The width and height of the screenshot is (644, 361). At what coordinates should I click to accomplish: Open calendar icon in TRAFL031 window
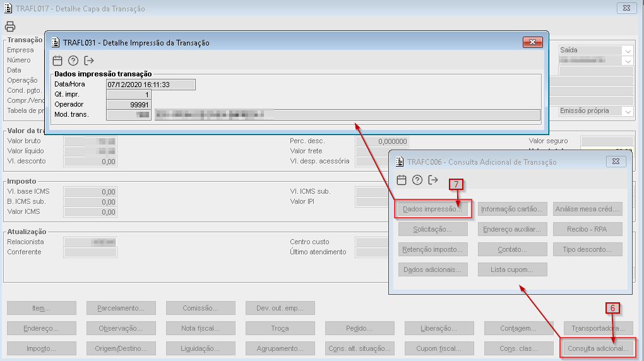[57, 61]
